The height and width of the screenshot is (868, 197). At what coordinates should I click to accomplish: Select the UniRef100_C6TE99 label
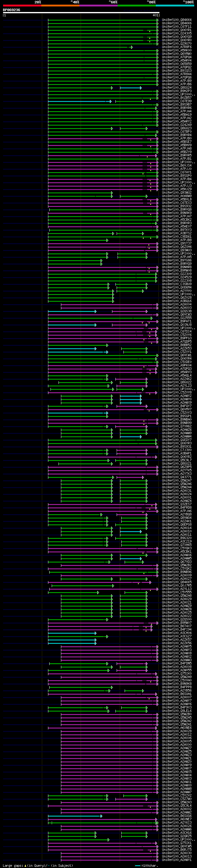pyautogui.click(x=177, y=101)
